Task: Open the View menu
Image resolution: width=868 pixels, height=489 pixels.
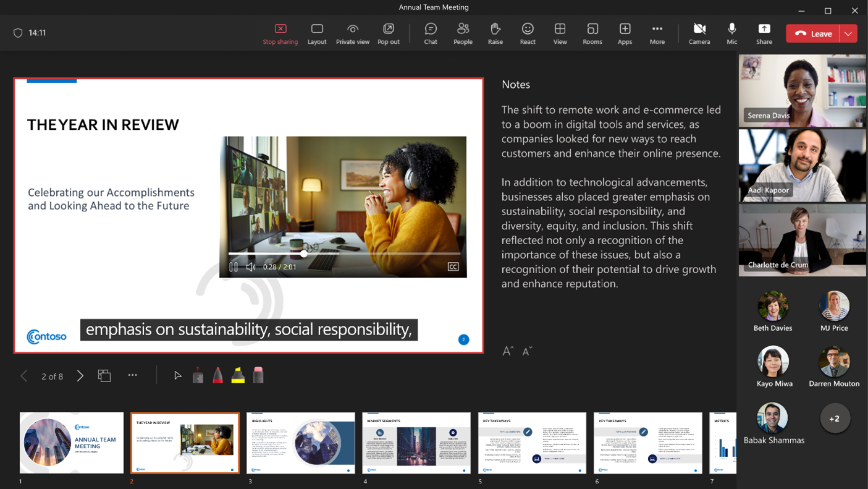Action: click(x=560, y=33)
